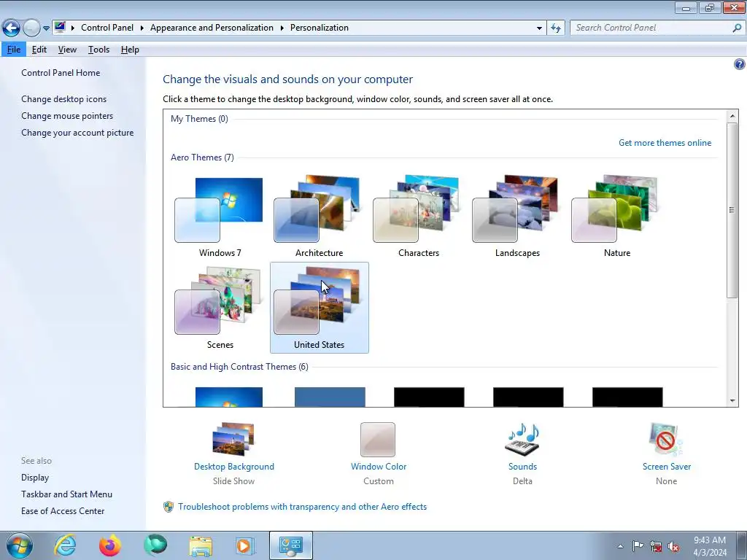Apply the Architecture theme
Viewport: 747px width, 560px height.
(x=319, y=216)
